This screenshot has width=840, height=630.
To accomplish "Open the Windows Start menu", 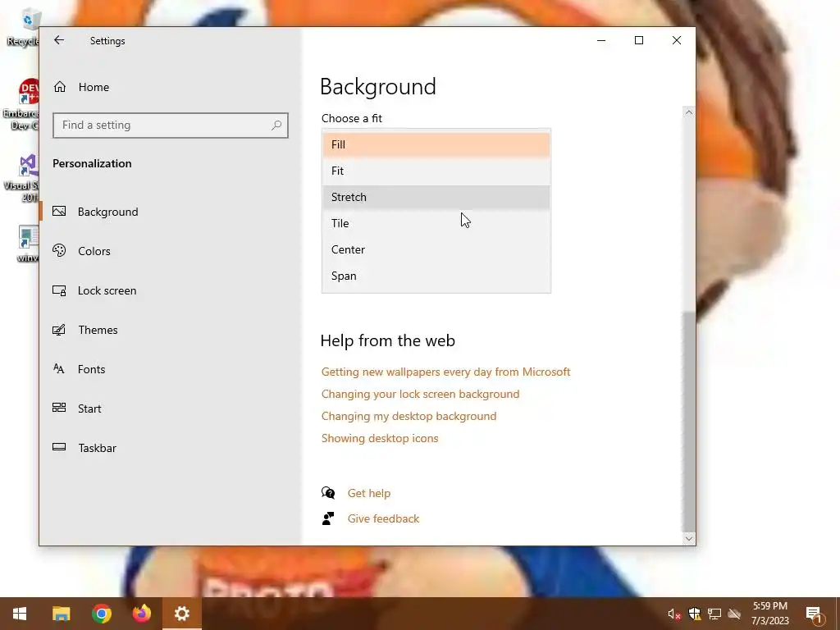I will [20, 614].
